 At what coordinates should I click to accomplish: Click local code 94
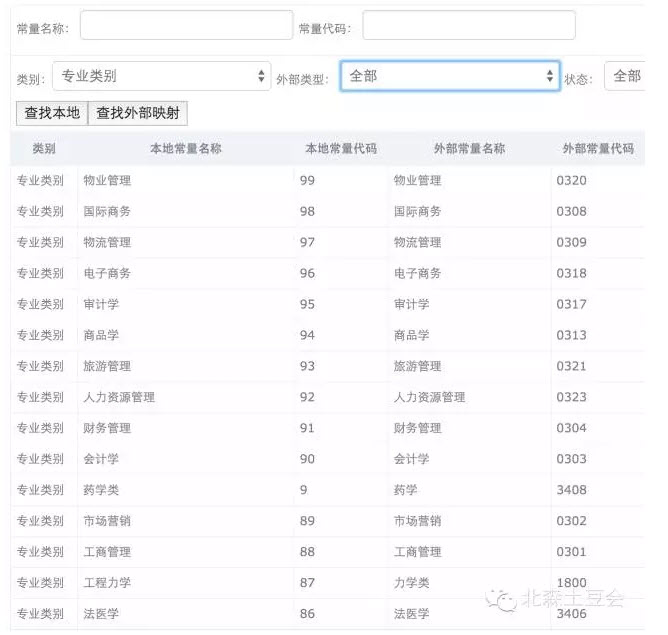coord(307,335)
